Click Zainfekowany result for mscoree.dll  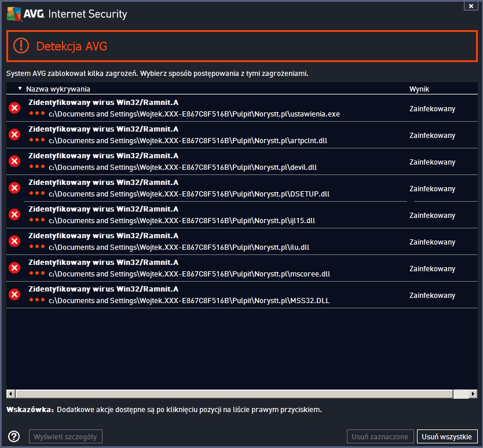432,269
